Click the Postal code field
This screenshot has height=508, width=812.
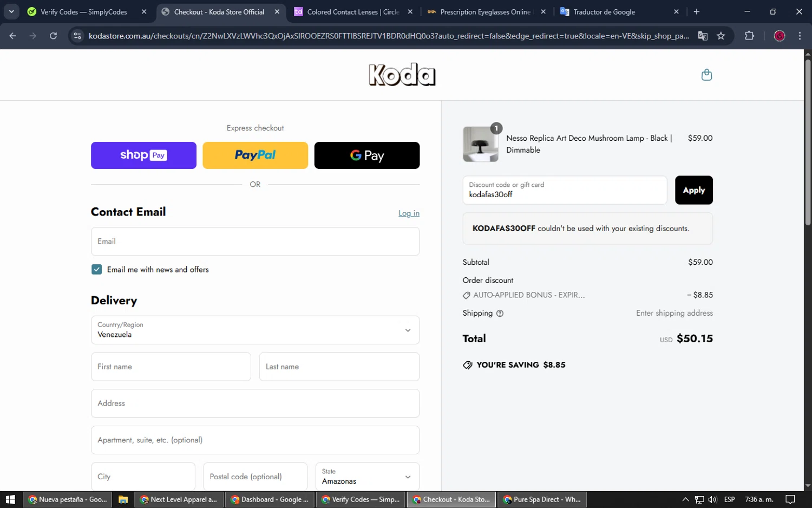pyautogui.click(x=255, y=477)
